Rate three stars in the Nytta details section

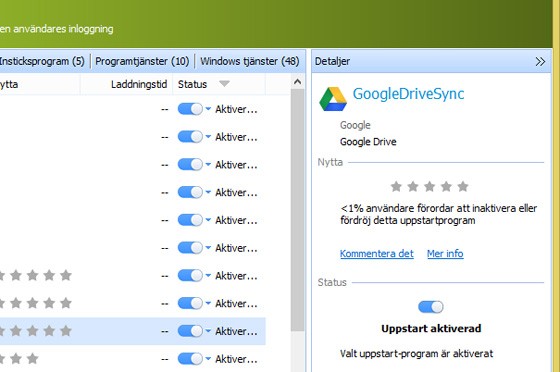coord(430,186)
